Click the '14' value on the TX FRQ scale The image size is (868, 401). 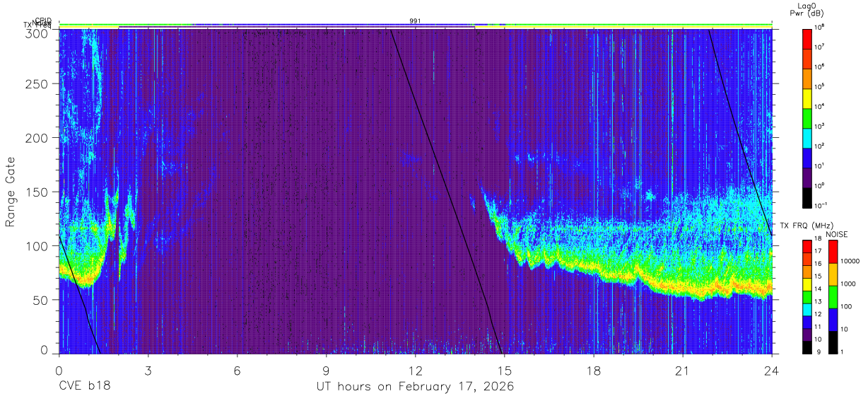pos(819,289)
